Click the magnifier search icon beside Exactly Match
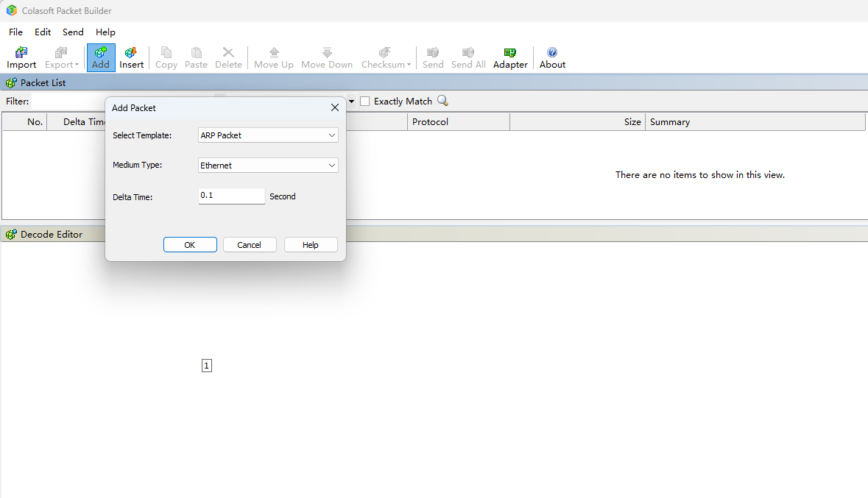 (x=442, y=101)
